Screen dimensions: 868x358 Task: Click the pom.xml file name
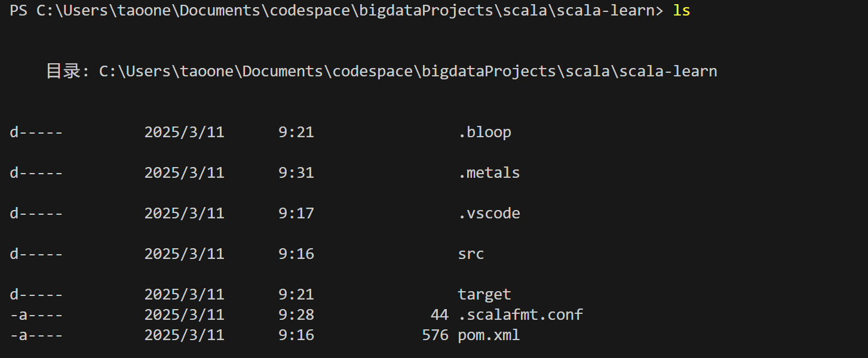click(489, 335)
